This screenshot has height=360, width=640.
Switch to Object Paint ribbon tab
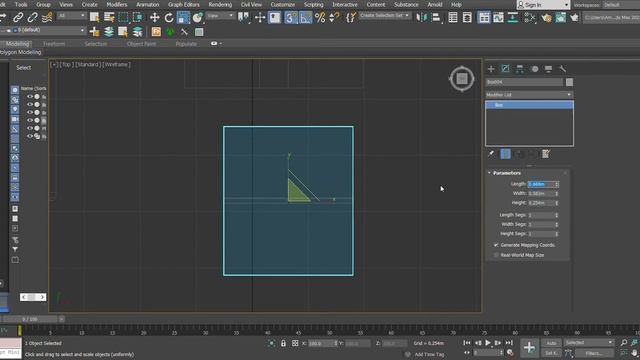click(141, 44)
